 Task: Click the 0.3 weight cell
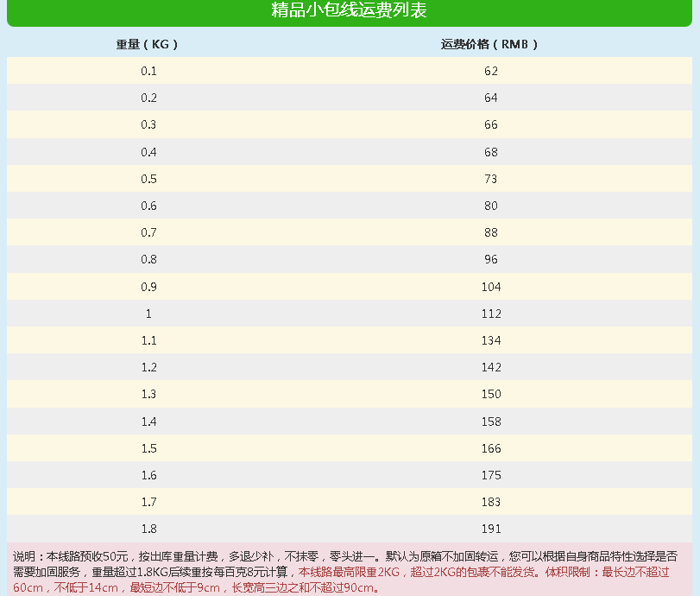point(148,124)
